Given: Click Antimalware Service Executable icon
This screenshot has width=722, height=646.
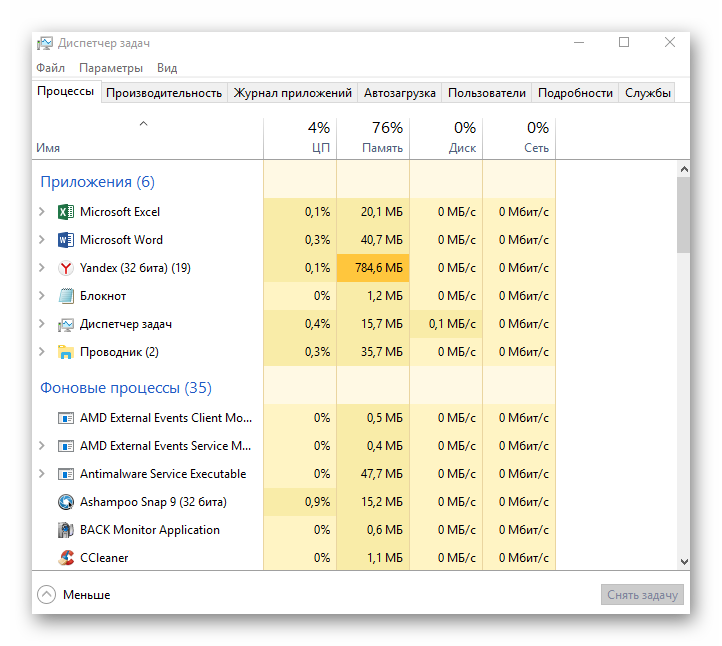Looking at the screenshot, I should pyautogui.click(x=65, y=474).
